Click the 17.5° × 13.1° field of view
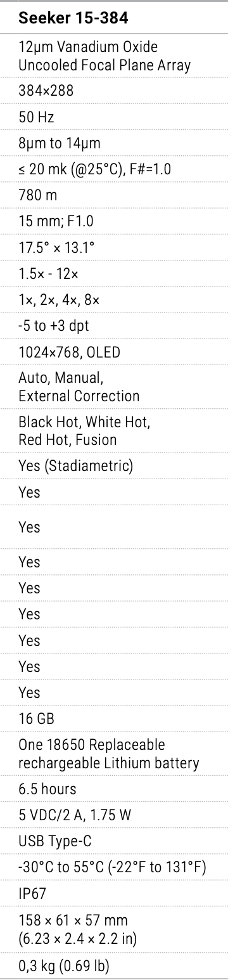This screenshot has height=980, width=228. (x=56, y=248)
